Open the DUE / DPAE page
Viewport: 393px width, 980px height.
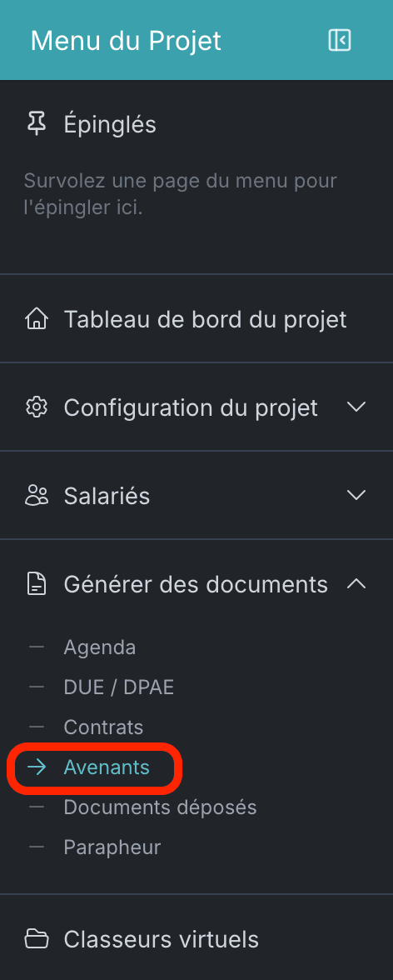[x=119, y=687]
